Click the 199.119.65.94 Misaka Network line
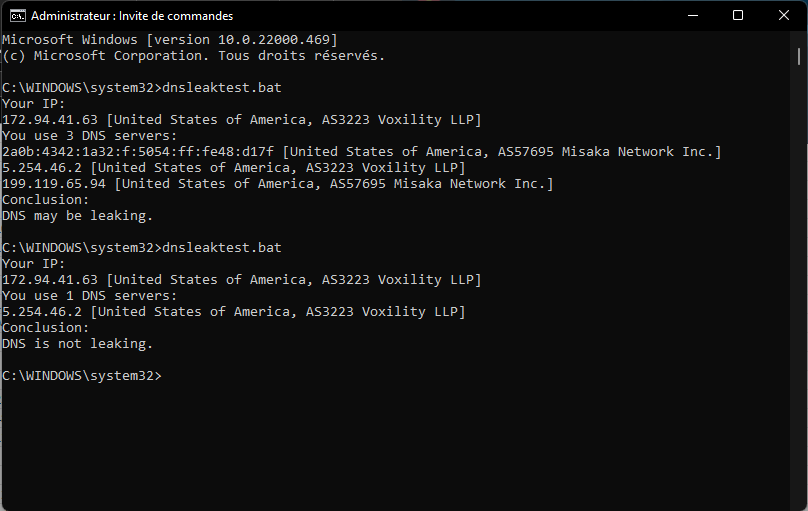808x511 pixels. 278,184
